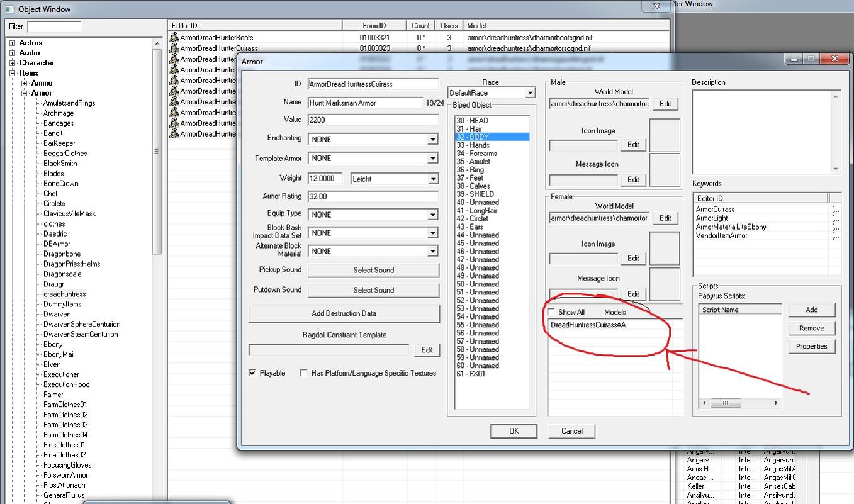Click the armor icon beside ArmorDreadHunterCuirass
Image resolution: width=854 pixels, height=504 pixels.
[x=174, y=48]
